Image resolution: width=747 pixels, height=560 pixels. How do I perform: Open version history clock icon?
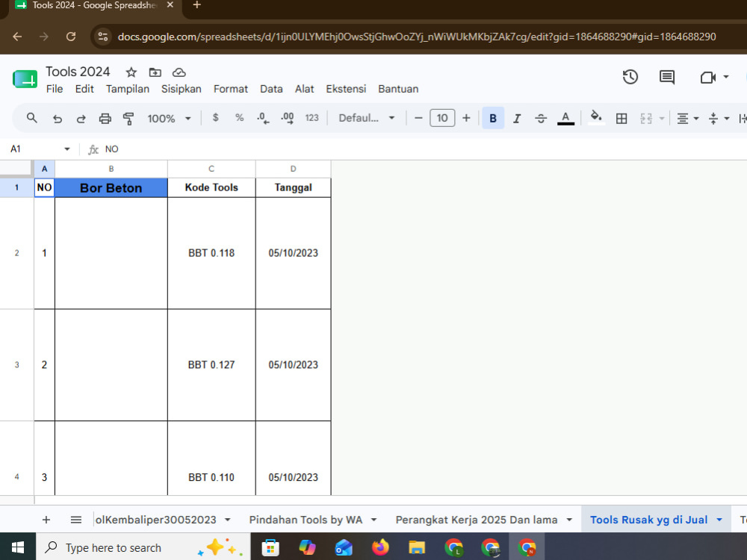(630, 77)
